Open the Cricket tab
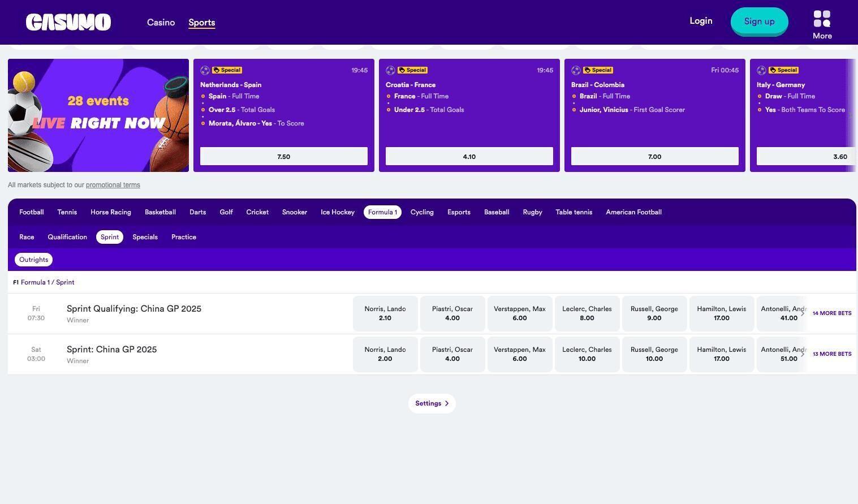The width and height of the screenshot is (858, 504). pyautogui.click(x=257, y=212)
